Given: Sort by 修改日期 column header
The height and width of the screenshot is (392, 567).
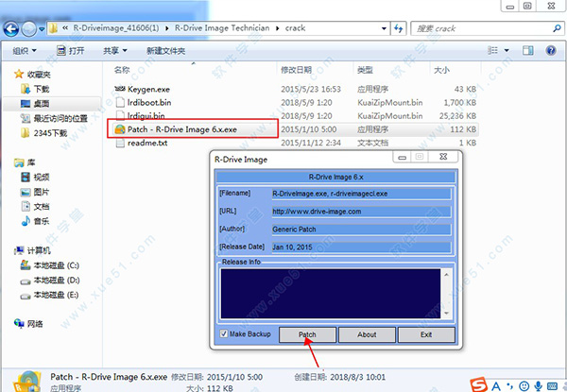Looking at the screenshot, I should point(296,70).
